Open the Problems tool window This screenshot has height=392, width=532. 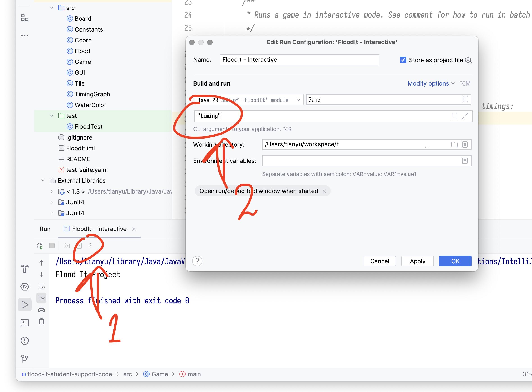(25, 341)
